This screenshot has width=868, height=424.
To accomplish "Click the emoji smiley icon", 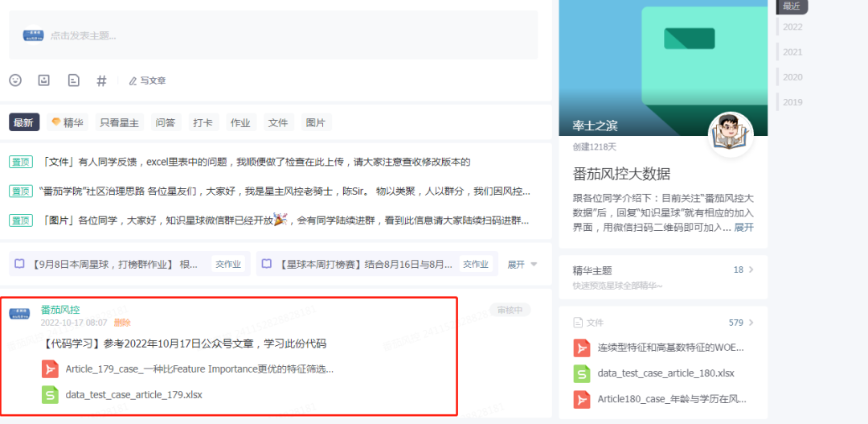I will 15,80.
